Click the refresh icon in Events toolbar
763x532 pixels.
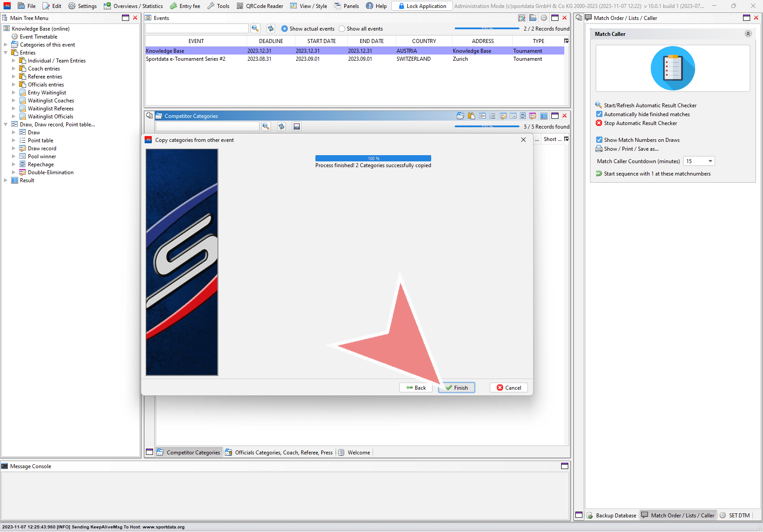pyautogui.click(x=271, y=28)
